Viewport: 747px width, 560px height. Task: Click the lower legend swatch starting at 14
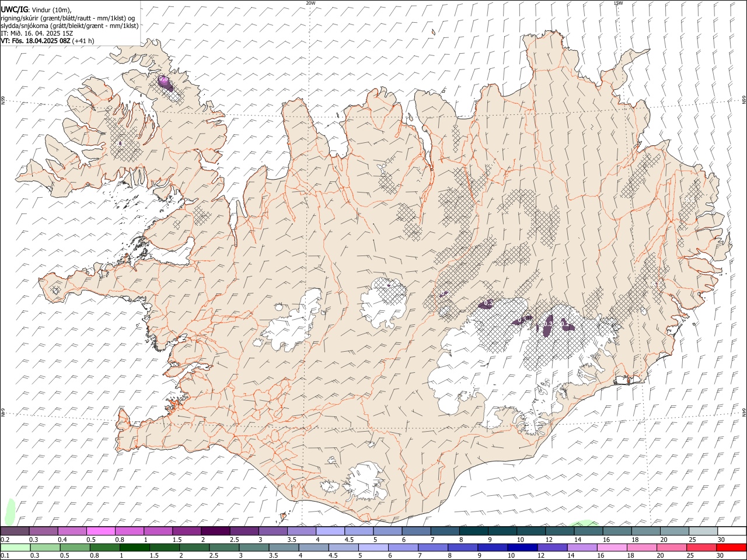pyautogui.click(x=582, y=547)
